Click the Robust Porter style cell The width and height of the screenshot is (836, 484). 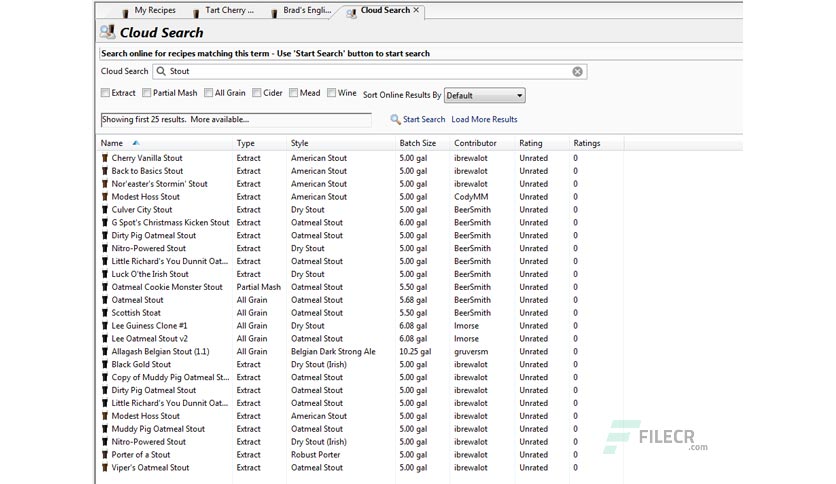pos(316,455)
